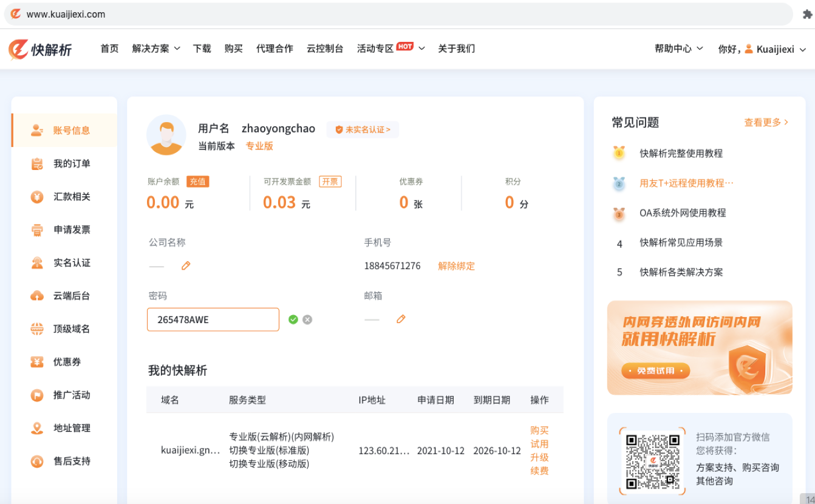Click the 充值 recharge button
Image resolution: width=815 pixels, height=504 pixels.
pyautogui.click(x=197, y=182)
